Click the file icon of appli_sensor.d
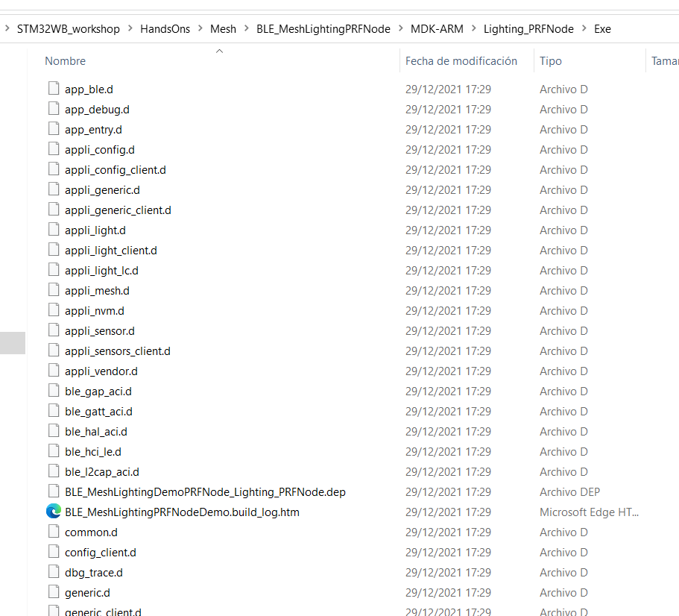 coord(53,330)
